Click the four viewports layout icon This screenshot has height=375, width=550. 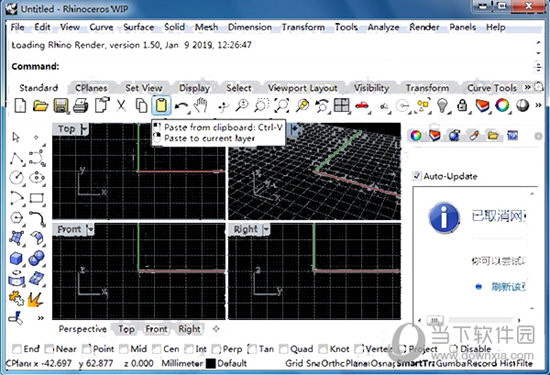coord(341,105)
